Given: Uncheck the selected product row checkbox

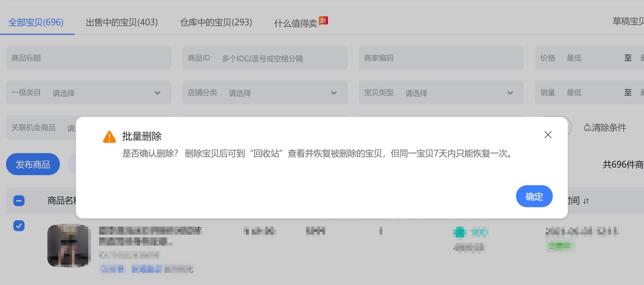Looking at the screenshot, I should click(19, 226).
